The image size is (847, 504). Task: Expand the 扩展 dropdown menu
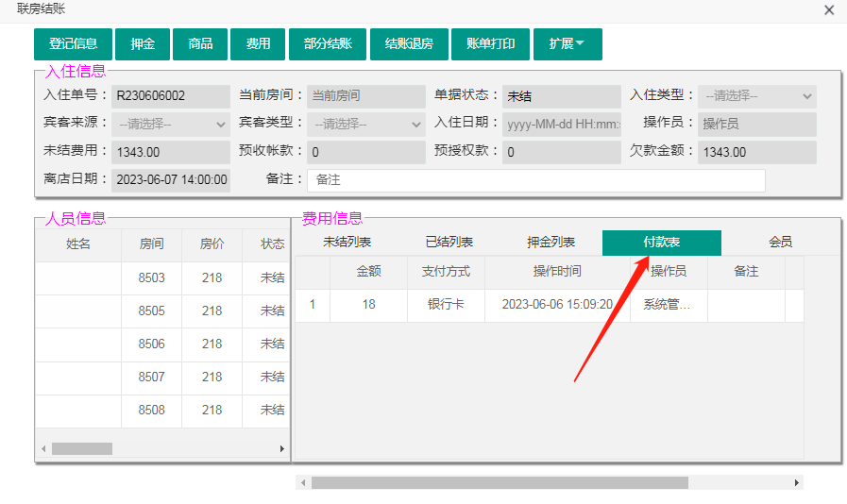[567, 44]
